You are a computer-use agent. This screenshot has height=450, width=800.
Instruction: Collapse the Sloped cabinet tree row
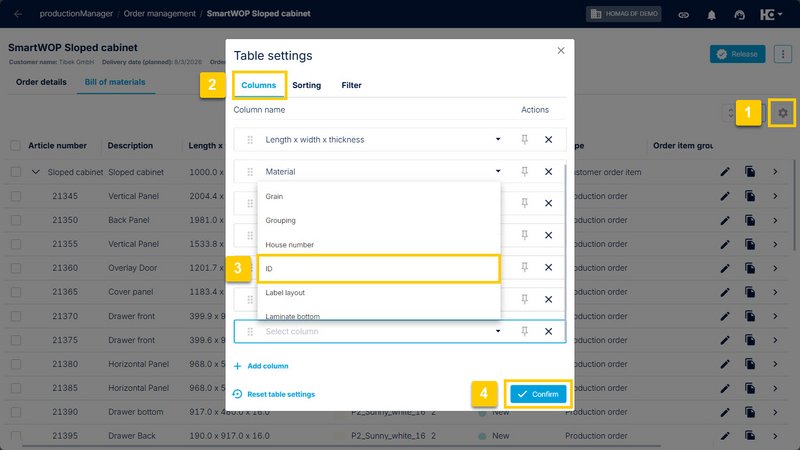pos(35,172)
